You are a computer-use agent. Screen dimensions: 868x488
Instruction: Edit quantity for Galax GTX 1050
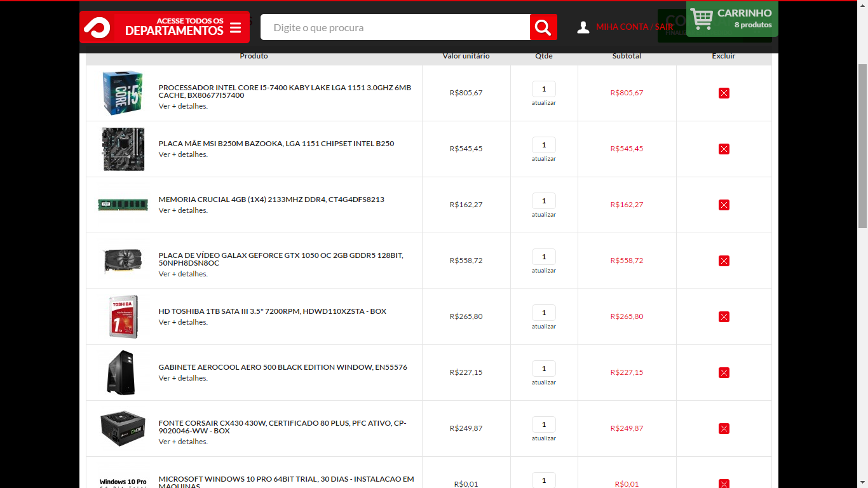pyautogui.click(x=544, y=257)
